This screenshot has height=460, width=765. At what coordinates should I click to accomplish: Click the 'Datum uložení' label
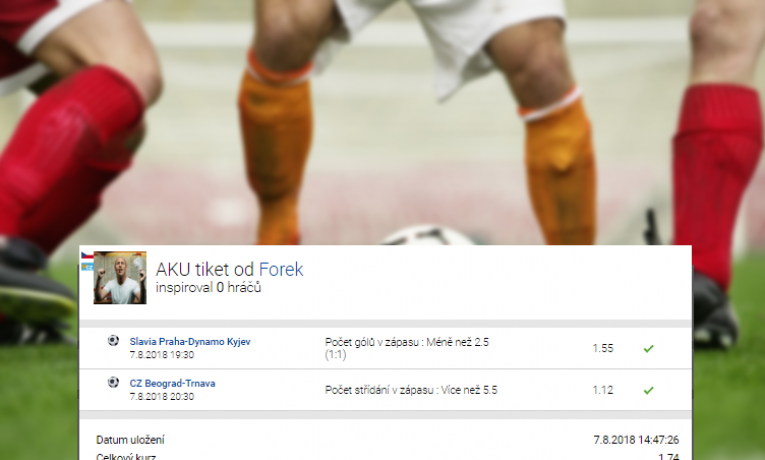pos(130,440)
